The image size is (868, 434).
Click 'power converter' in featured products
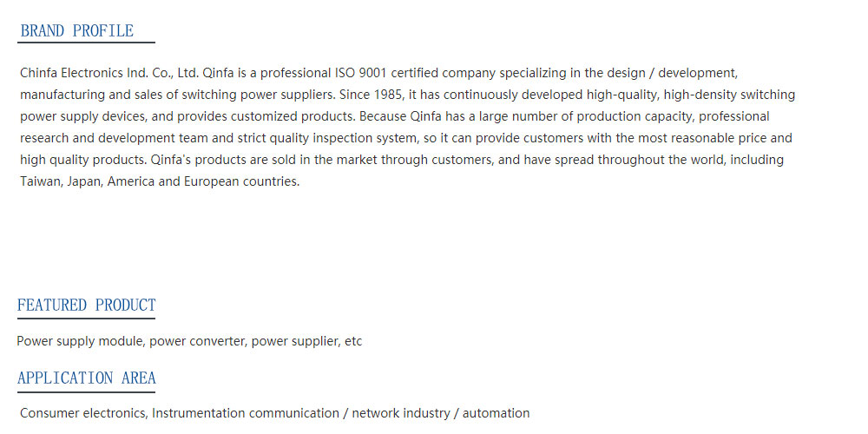point(198,341)
